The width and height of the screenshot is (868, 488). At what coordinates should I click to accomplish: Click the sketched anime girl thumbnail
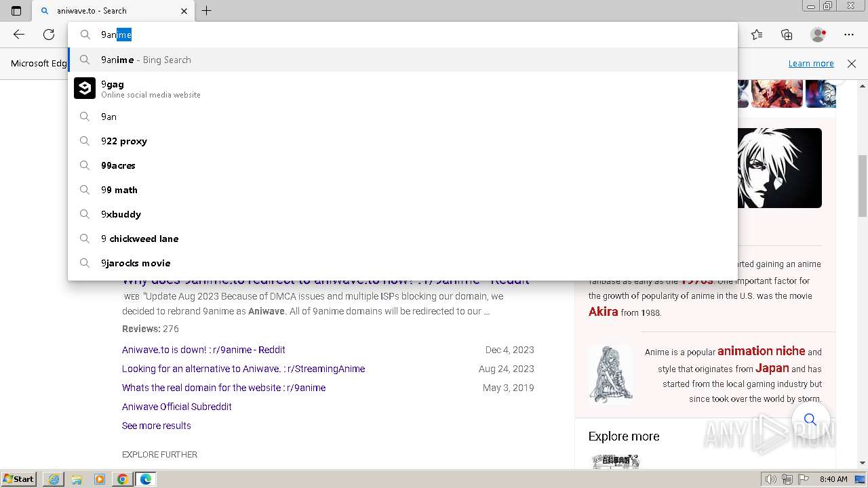611,375
